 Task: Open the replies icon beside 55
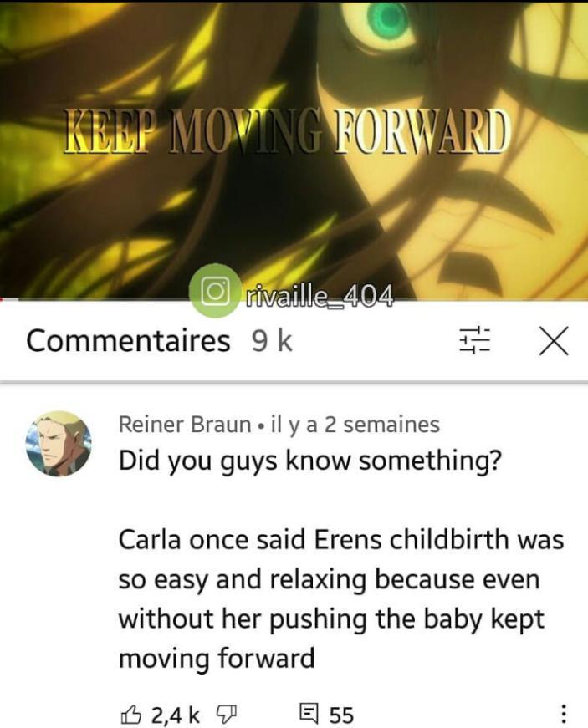point(309,713)
